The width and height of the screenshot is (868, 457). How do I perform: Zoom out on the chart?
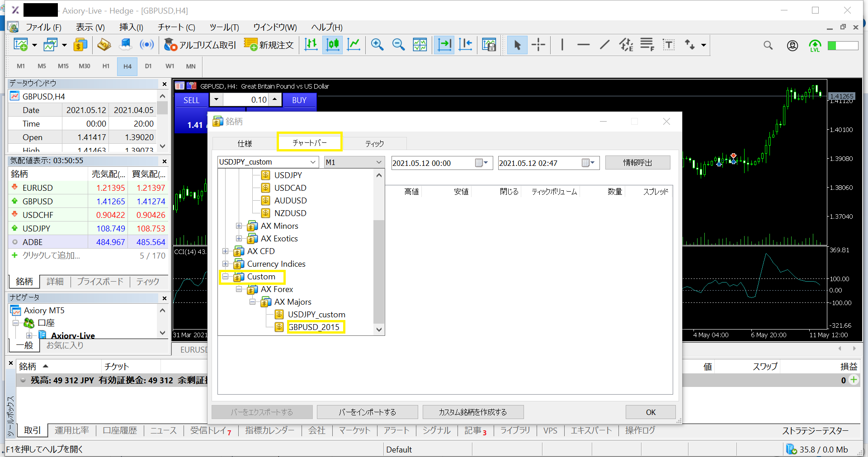tap(398, 45)
